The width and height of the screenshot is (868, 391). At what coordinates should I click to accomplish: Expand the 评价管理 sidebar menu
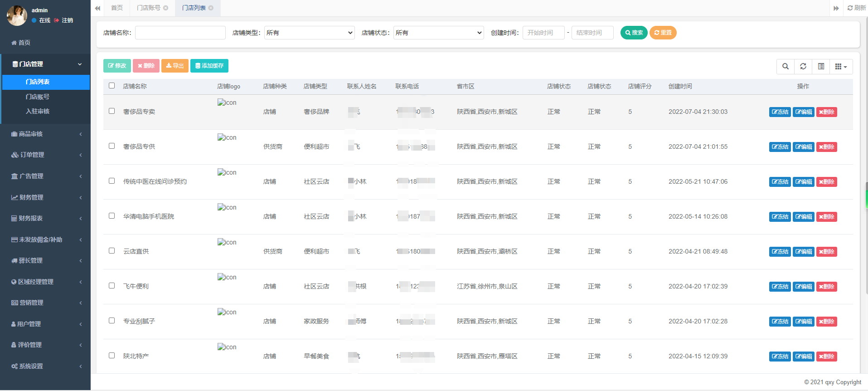[x=45, y=345]
